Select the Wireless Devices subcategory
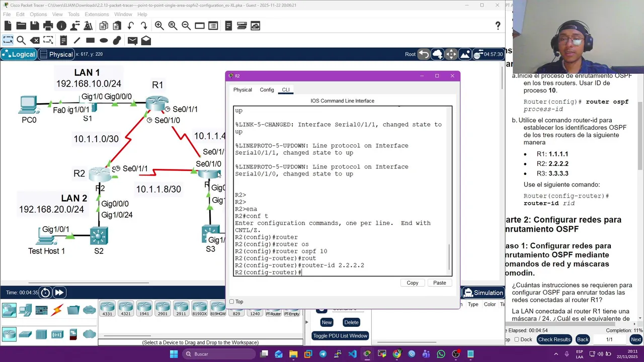 pos(57,334)
